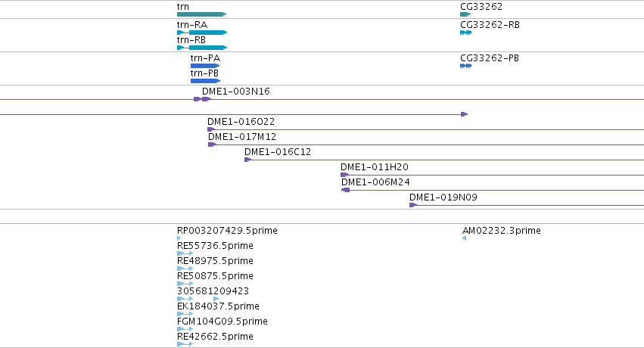This screenshot has width=644, height=348.
Task: Click the trn-PB label text
Action: tap(204, 73)
